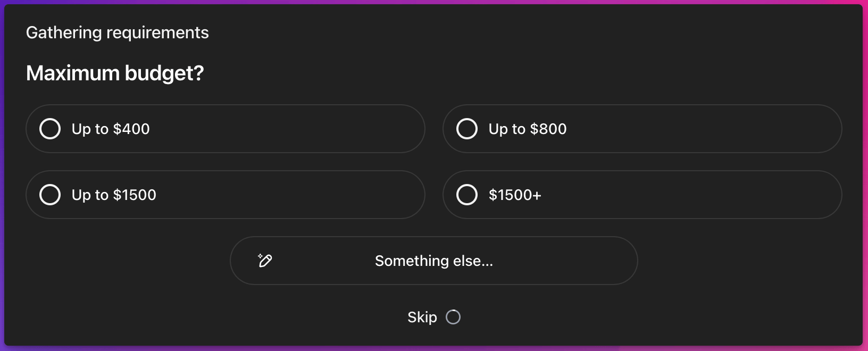Click the "Something else..." text
This screenshot has width=868, height=351.
tap(434, 261)
